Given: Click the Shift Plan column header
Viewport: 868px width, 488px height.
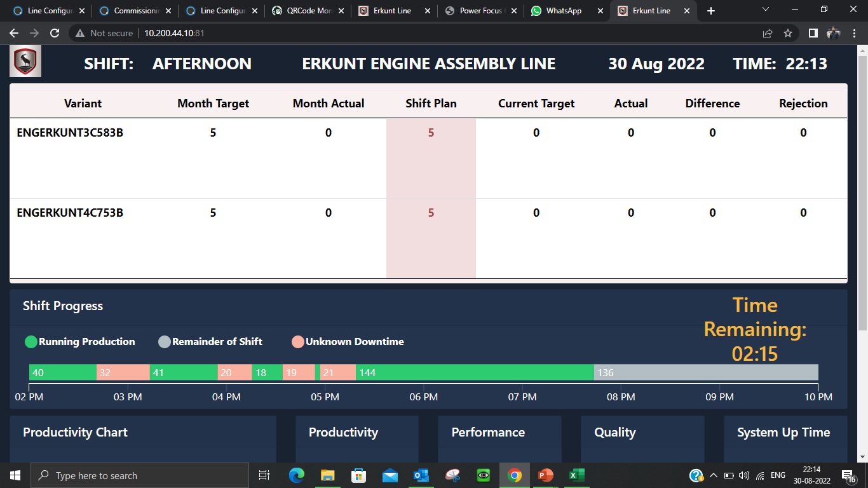Looking at the screenshot, I should (431, 104).
